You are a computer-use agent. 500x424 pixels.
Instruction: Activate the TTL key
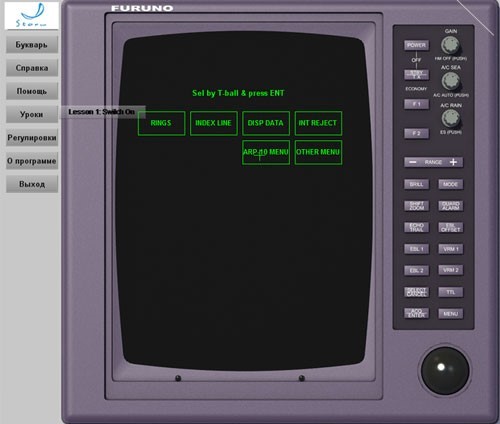click(450, 292)
